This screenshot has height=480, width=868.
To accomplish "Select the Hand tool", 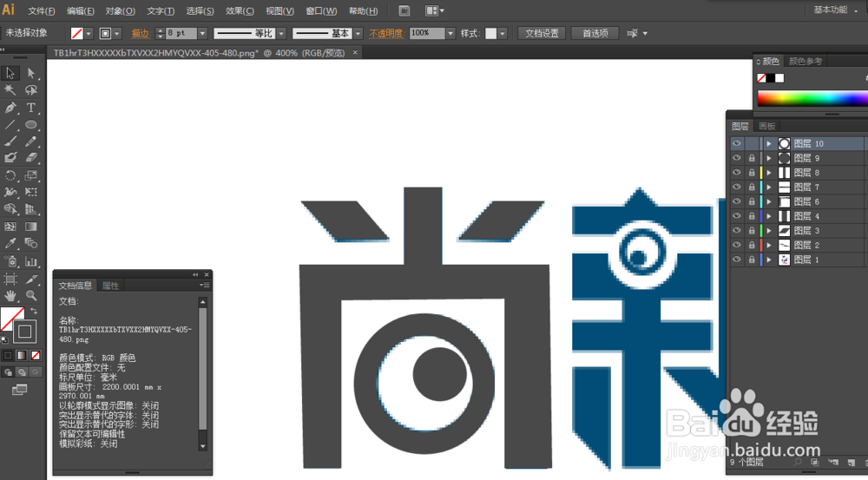I will (10, 295).
